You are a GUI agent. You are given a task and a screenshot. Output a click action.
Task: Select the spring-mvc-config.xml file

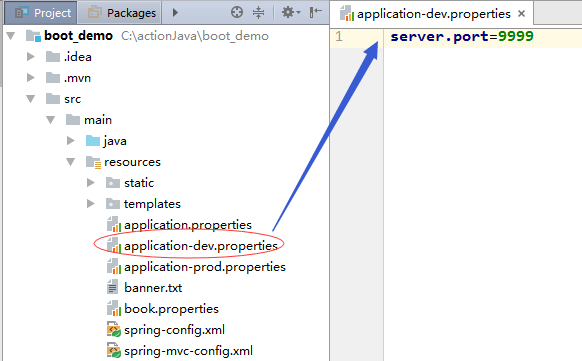click(189, 351)
